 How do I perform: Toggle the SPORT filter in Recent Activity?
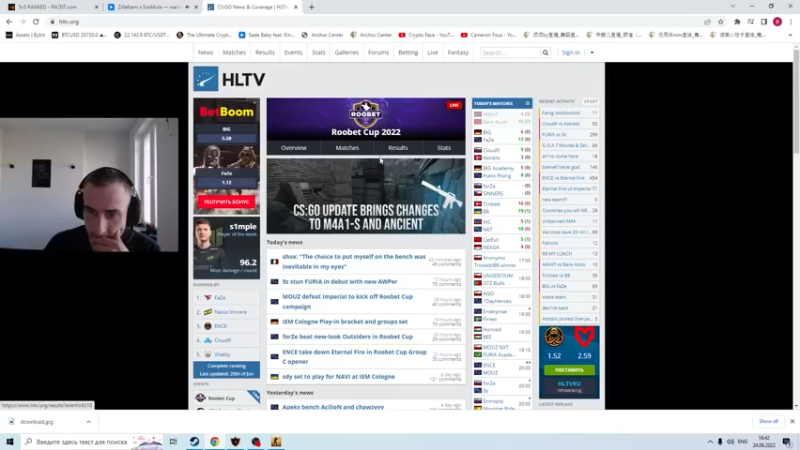tap(591, 102)
